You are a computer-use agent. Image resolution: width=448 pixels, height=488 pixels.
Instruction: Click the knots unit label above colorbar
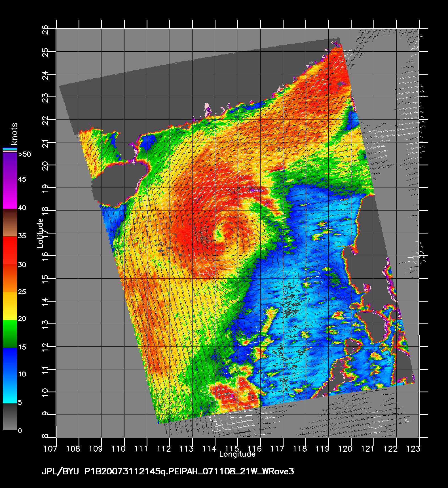pyautogui.click(x=14, y=134)
